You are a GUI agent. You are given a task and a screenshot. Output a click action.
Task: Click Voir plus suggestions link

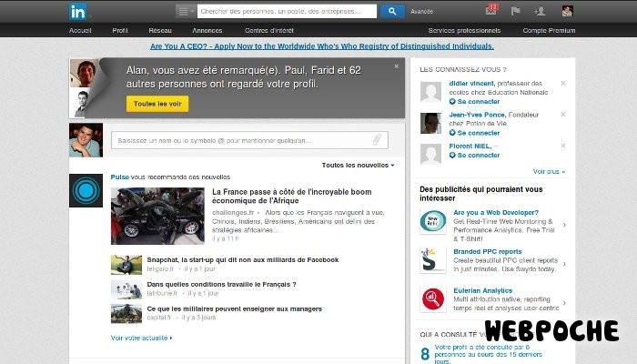(549, 172)
